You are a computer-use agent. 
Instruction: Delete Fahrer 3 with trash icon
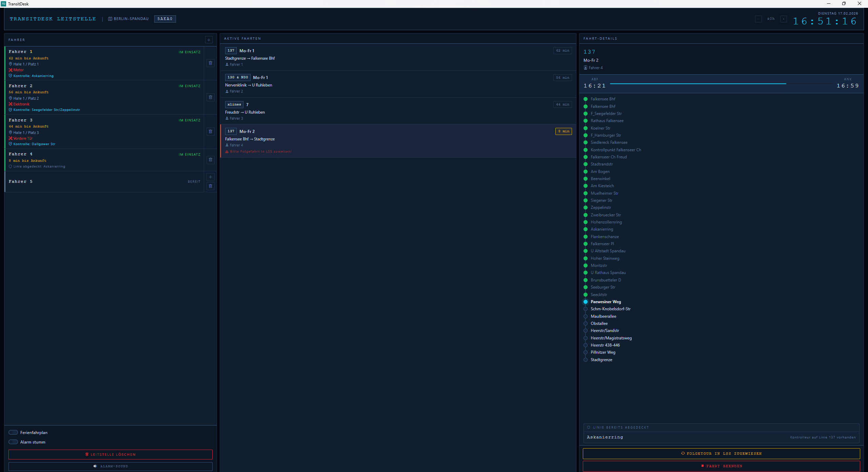click(x=210, y=132)
